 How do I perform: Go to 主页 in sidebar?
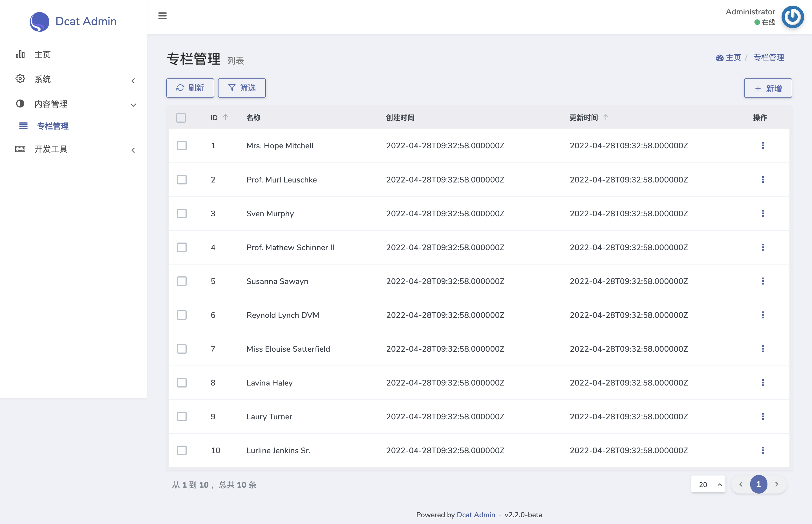coord(43,54)
